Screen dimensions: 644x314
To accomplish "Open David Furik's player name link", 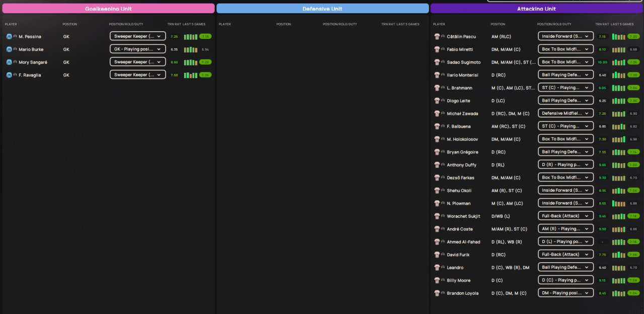I will [458, 255].
